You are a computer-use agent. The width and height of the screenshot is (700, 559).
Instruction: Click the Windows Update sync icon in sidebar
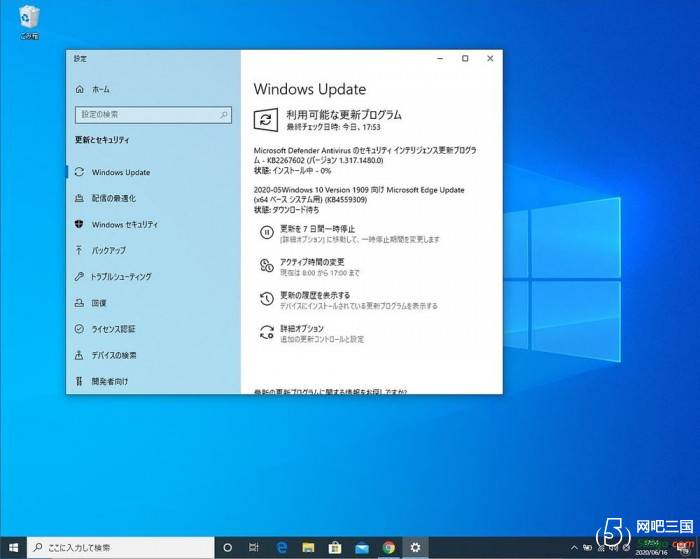79,172
